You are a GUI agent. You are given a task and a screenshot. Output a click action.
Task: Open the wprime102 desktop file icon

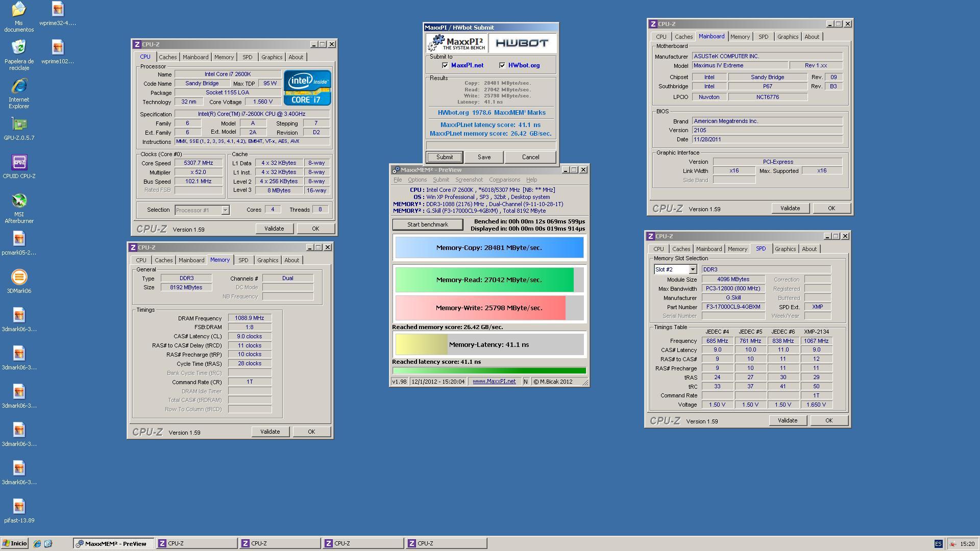pyautogui.click(x=58, y=52)
